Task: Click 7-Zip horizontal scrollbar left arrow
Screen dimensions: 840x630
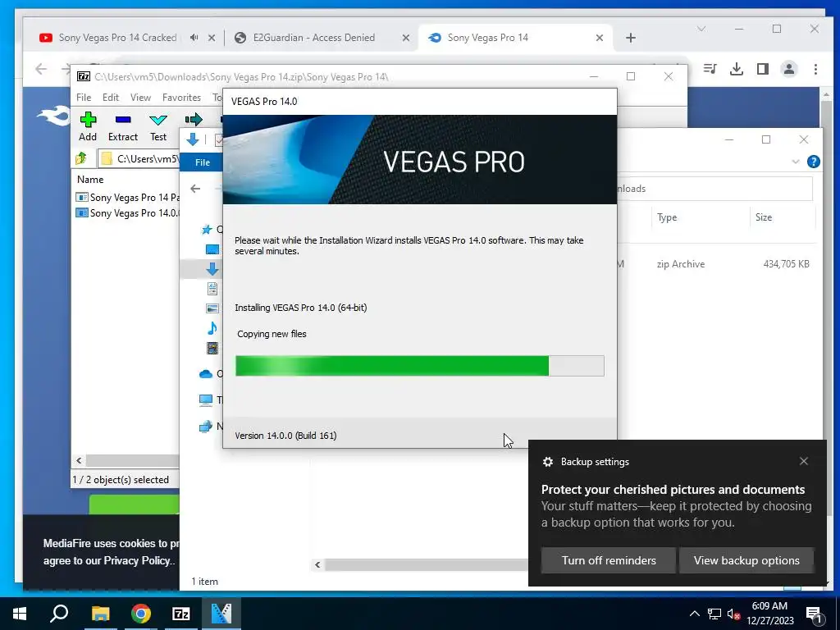Action: 80,460
